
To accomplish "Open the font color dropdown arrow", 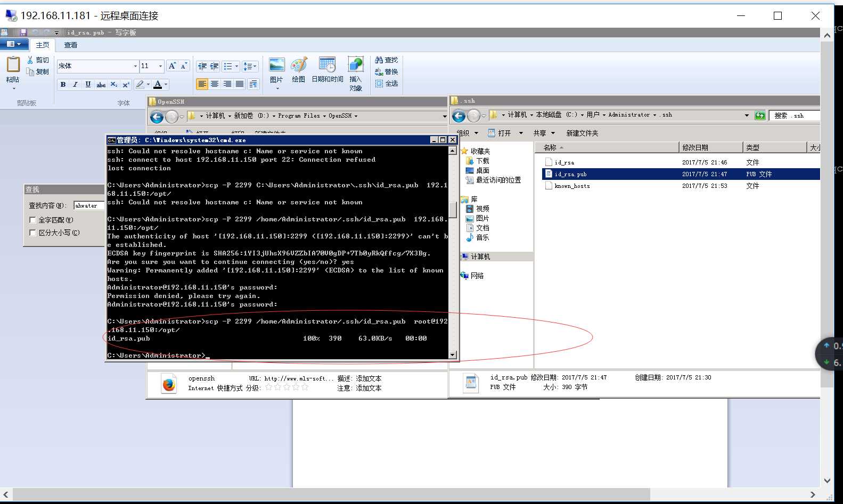I will tap(166, 84).
